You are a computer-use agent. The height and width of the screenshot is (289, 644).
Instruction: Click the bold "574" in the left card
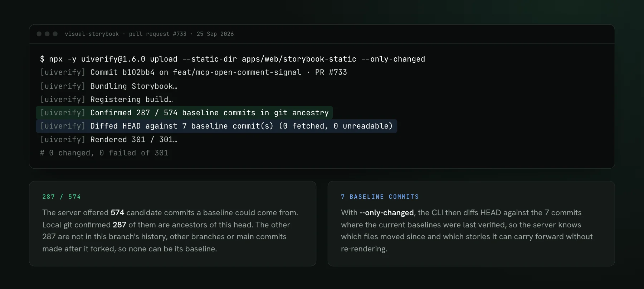[117, 213]
